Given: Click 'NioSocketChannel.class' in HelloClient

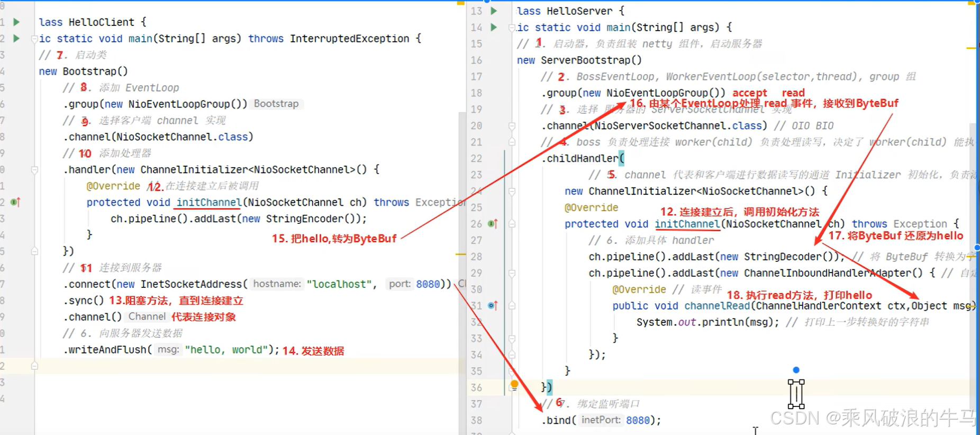Looking at the screenshot, I should pos(182,137).
